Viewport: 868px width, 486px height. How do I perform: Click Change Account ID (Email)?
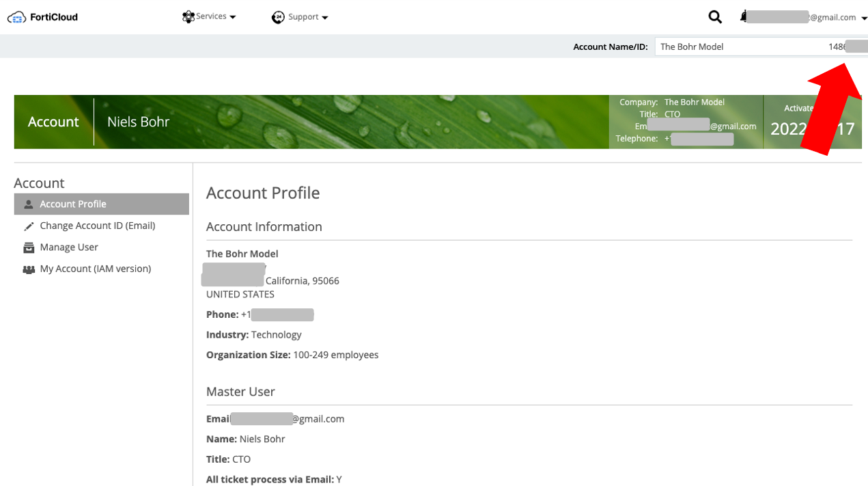point(97,226)
